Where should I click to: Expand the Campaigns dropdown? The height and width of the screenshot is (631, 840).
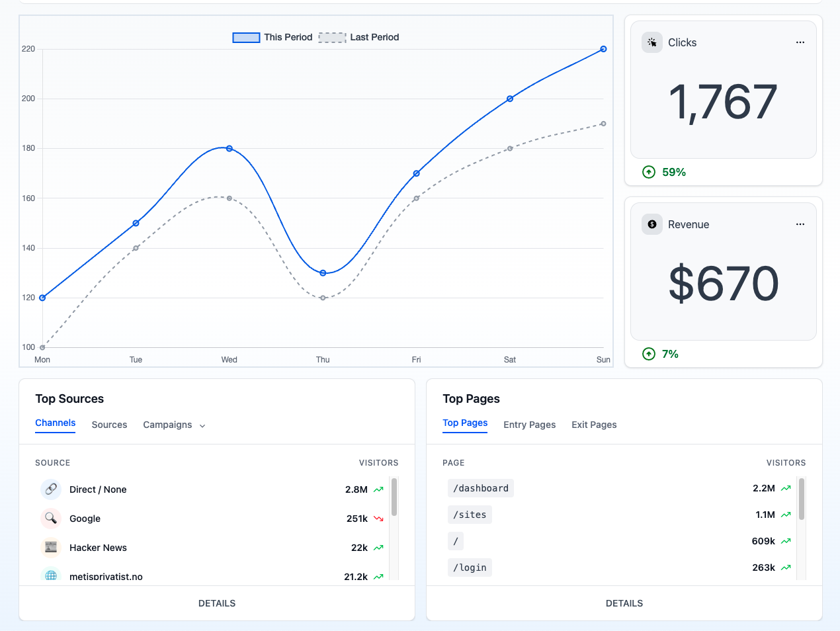point(174,425)
